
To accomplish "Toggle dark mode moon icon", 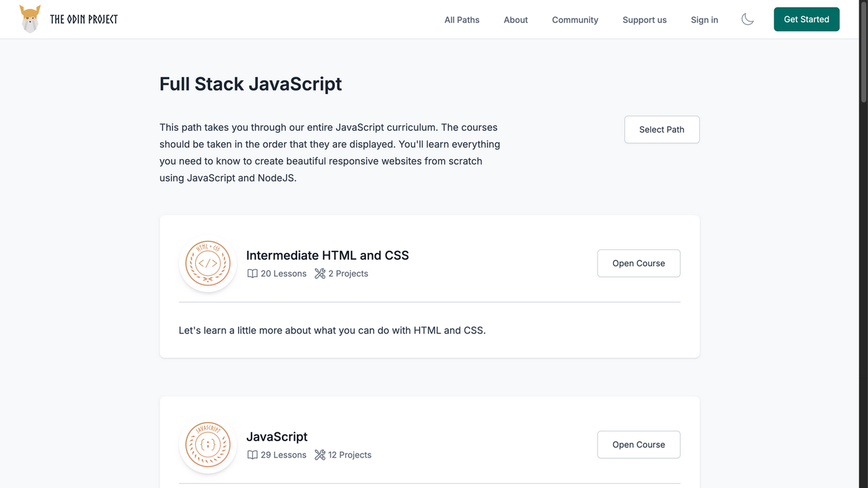I will [747, 20].
